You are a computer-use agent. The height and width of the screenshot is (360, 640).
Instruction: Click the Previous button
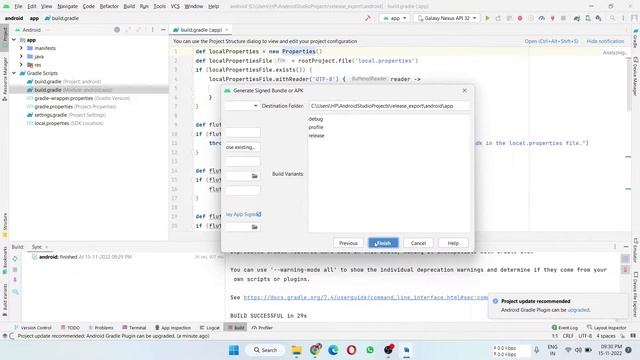tap(348, 243)
